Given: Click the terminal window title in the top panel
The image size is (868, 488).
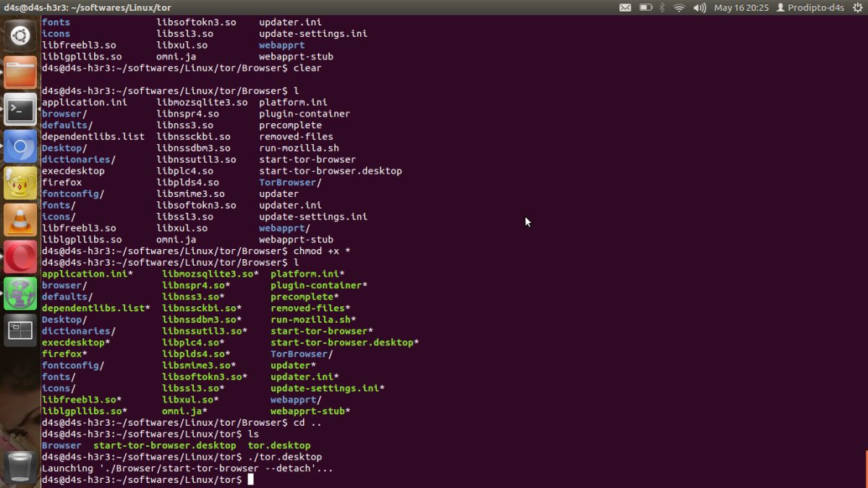Looking at the screenshot, I should click(88, 7).
